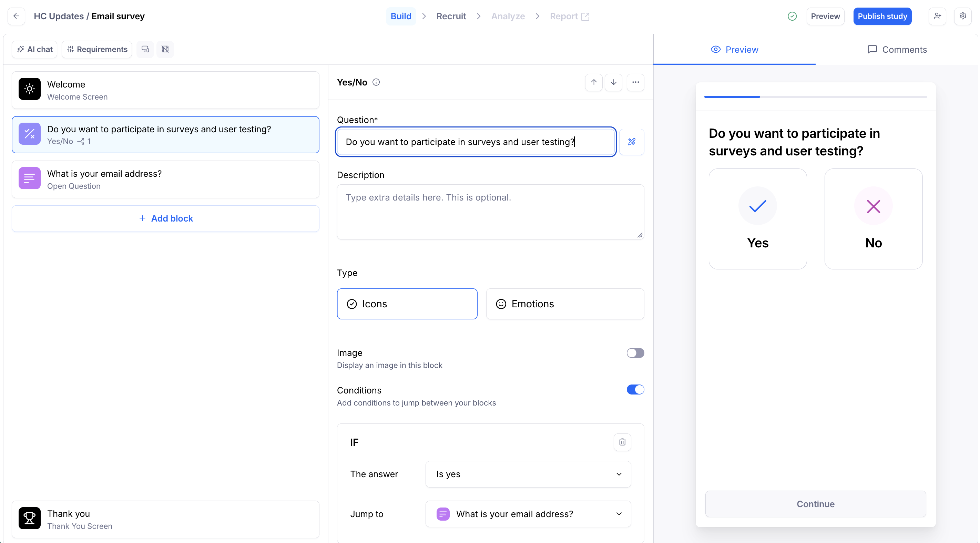Select the Emotions type option
The width and height of the screenshot is (980, 543).
[x=565, y=304]
